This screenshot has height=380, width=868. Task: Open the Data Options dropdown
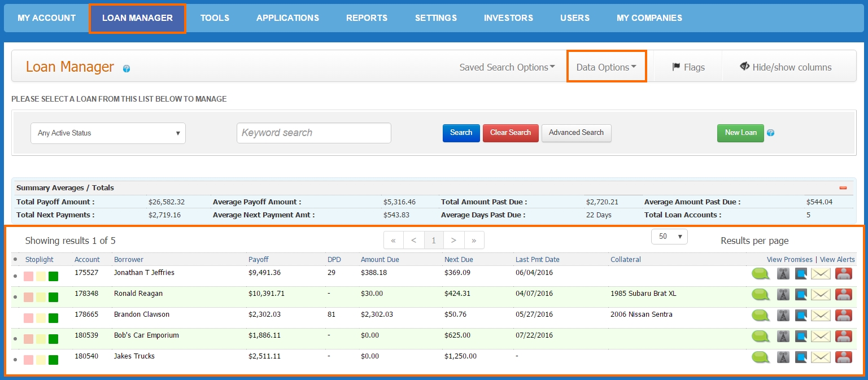[607, 66]
